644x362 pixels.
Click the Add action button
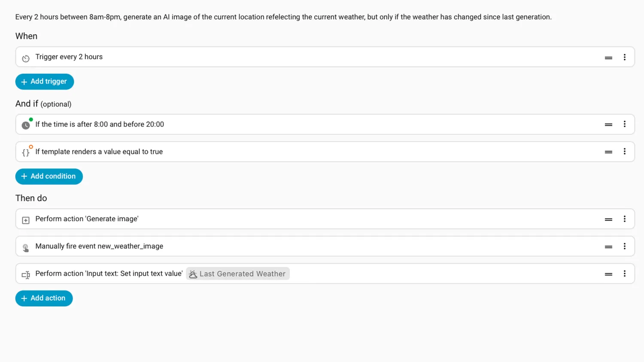coord(44,298)
